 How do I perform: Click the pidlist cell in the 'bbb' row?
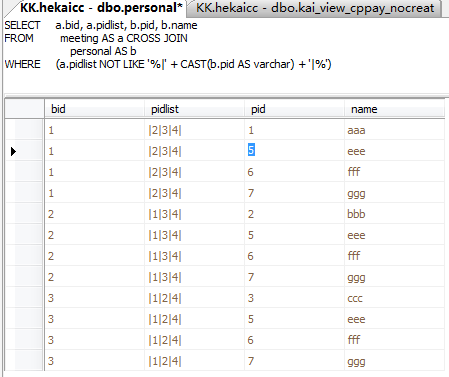click(x=195, y=214)
